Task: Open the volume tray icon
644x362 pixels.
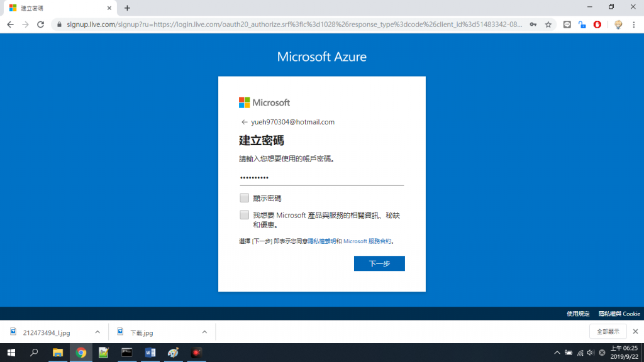Action: point(591,353)
